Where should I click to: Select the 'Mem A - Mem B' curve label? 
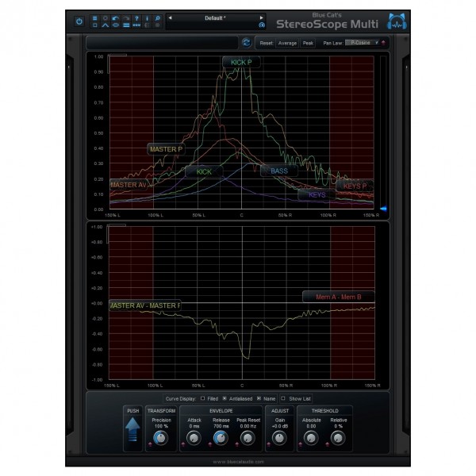pyautogui.click(x=339, y=297)
